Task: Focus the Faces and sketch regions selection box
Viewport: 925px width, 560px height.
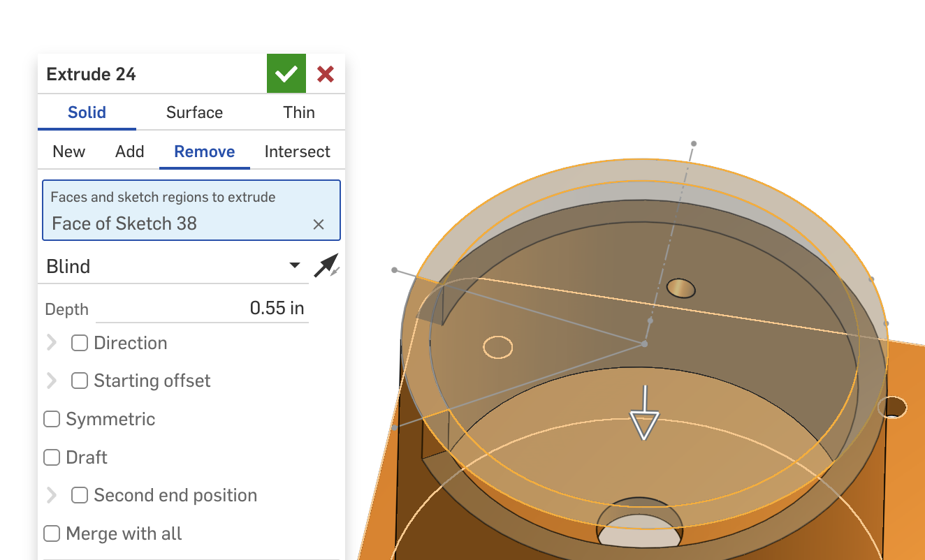Action: (191, 210)
